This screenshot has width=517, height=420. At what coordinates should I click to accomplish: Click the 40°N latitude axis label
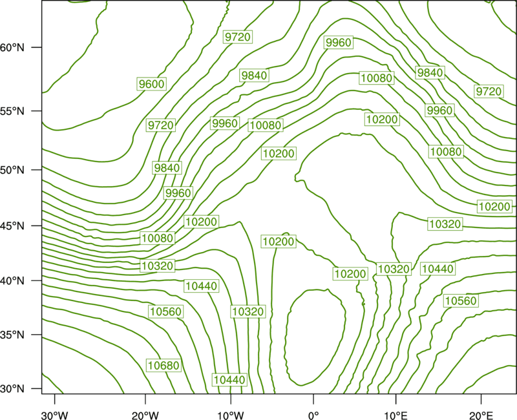(x=12, y=281)
